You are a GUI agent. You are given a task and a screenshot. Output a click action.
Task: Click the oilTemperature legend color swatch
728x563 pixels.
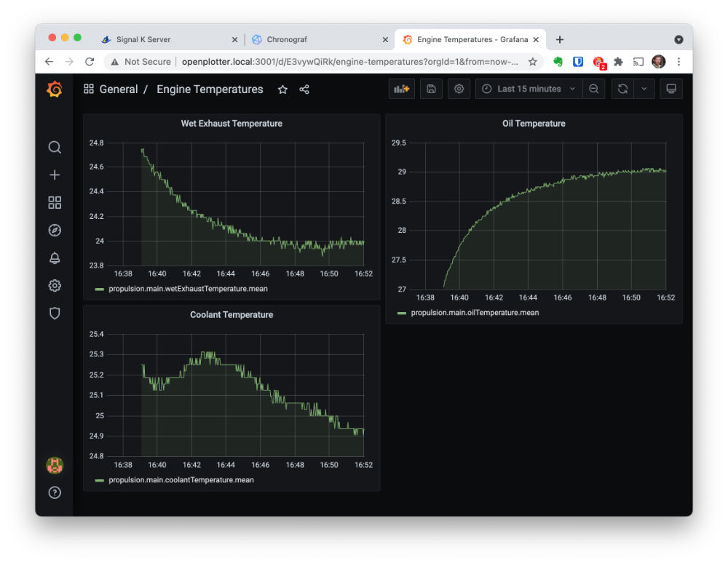coord(402,313)
